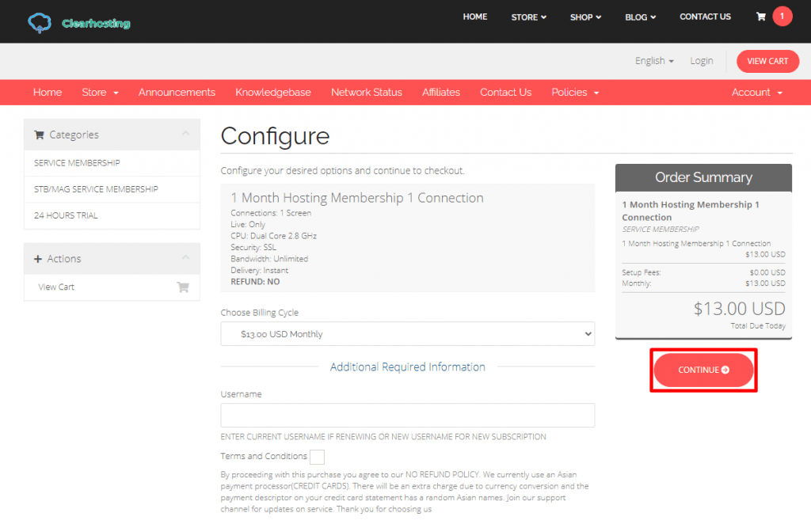This screenshot has height=532, width=811.
Task: Go to HOME in top navigation
Action: point(475,17)
